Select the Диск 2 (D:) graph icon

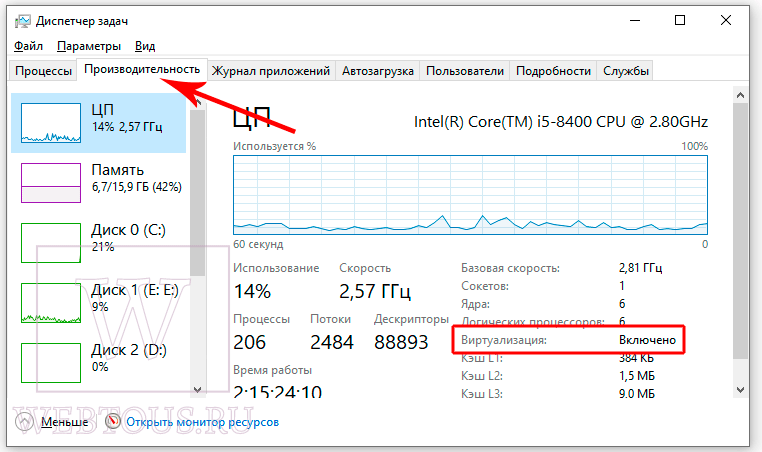tap(51, 363)
